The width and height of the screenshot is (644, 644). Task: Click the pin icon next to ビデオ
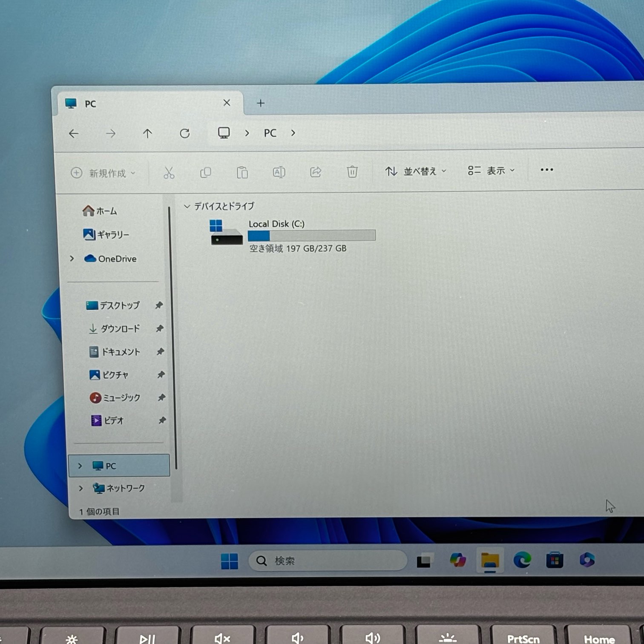coord(162,420)
